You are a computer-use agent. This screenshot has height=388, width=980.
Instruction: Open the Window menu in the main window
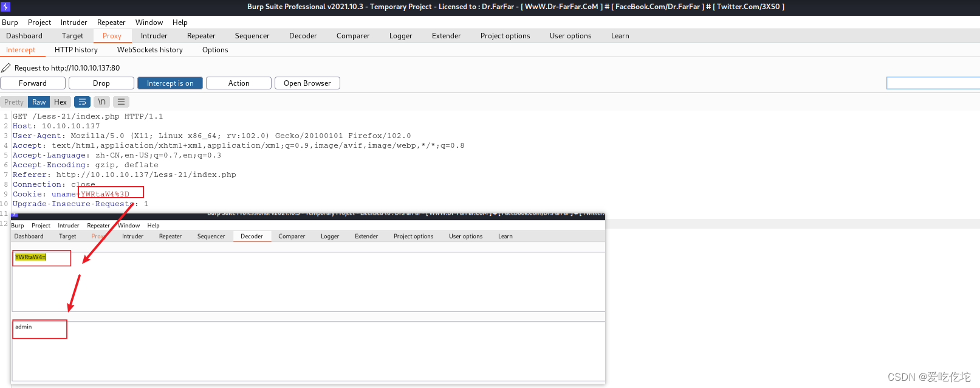coord(149,23)
